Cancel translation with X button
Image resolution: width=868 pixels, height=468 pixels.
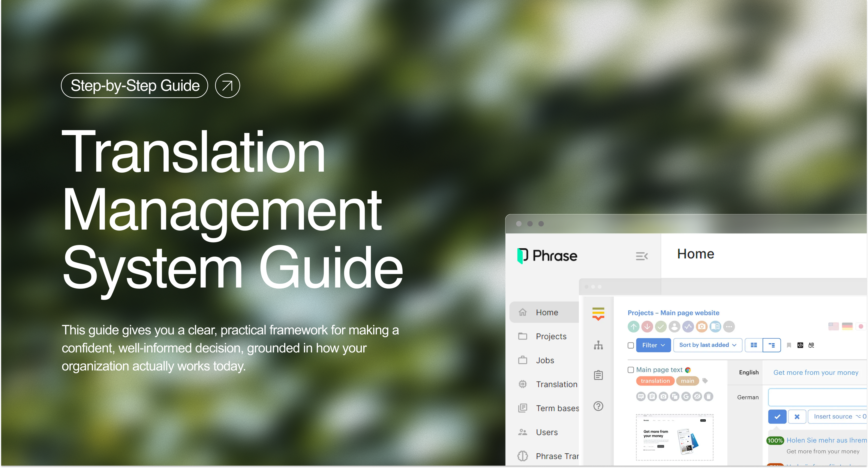point(797,417)
